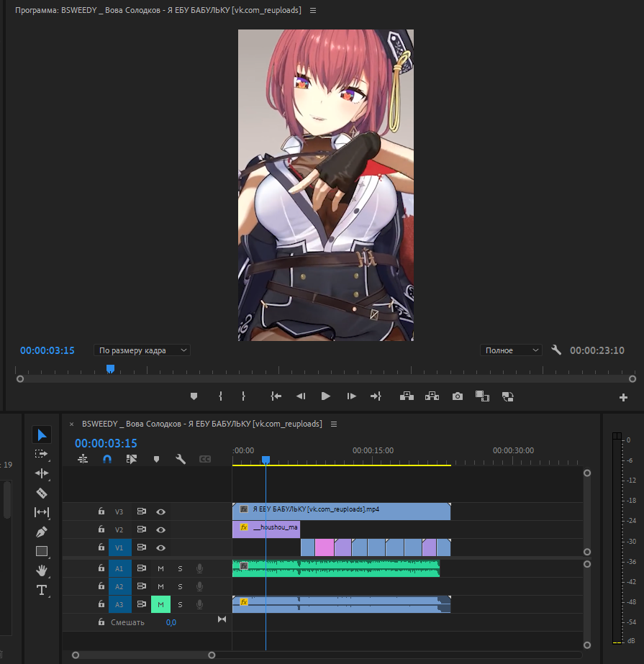Screen dimensions: 644x664
Task: Click the plus Button Editor icon
Action: pyautogui.click(x=623, y=397)
